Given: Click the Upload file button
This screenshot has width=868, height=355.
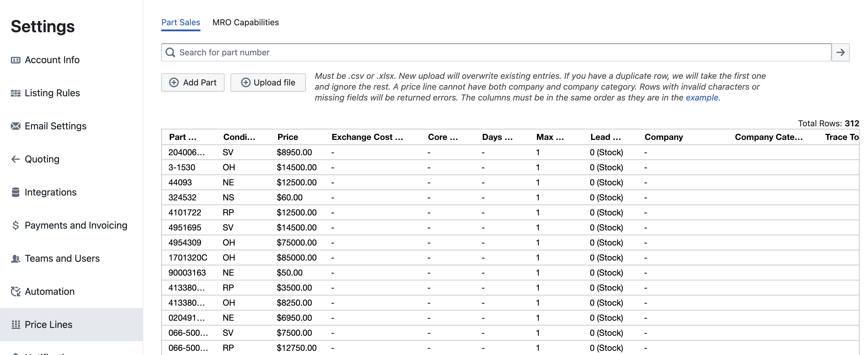Looking at the screenshot, I should (268, 82).
